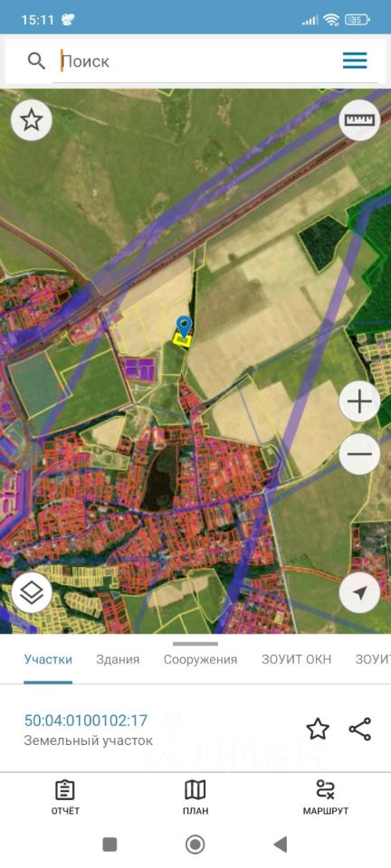This screenshot has width=391, height=868.
Task: Add parcel to favorites star
Action: [x=318, y=729]
